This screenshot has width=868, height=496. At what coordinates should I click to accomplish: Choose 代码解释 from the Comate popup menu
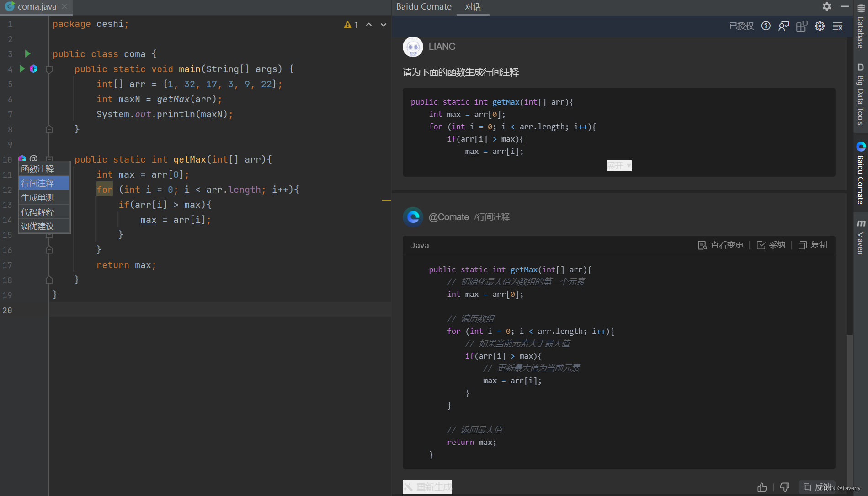[x=44, y=212]
